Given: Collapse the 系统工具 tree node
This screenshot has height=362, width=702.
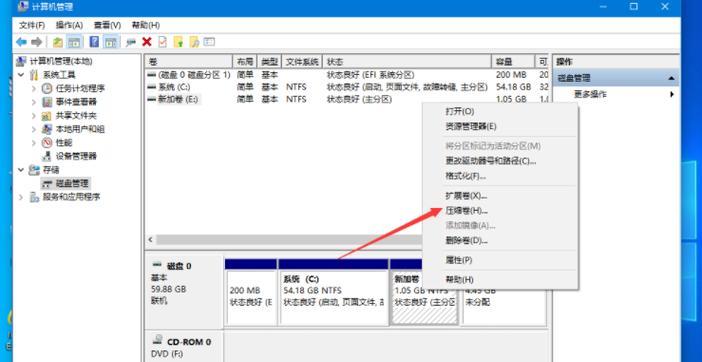Looking at the screenshot, I should [x=21, y=75].
